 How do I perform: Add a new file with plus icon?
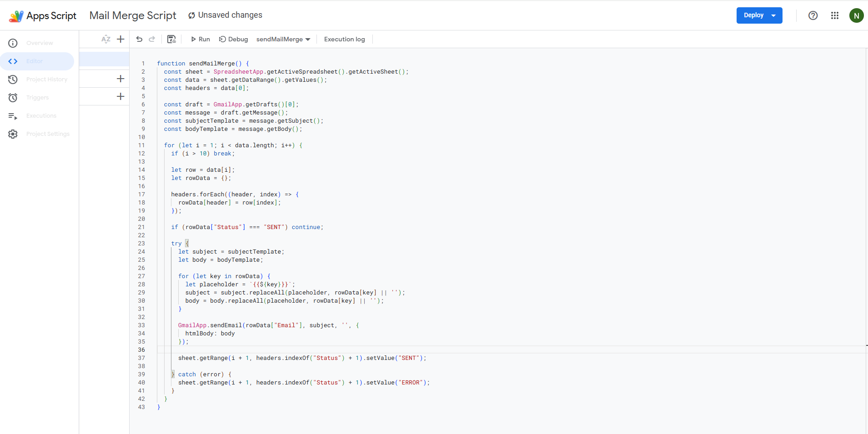click(120, 39)
